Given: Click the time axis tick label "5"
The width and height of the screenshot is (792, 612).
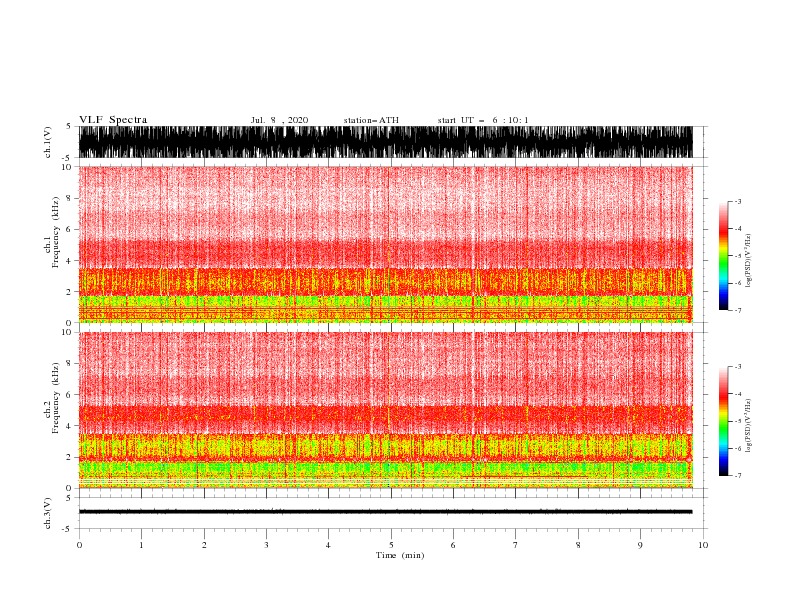Looking at the screenshot, I should 391,545.
